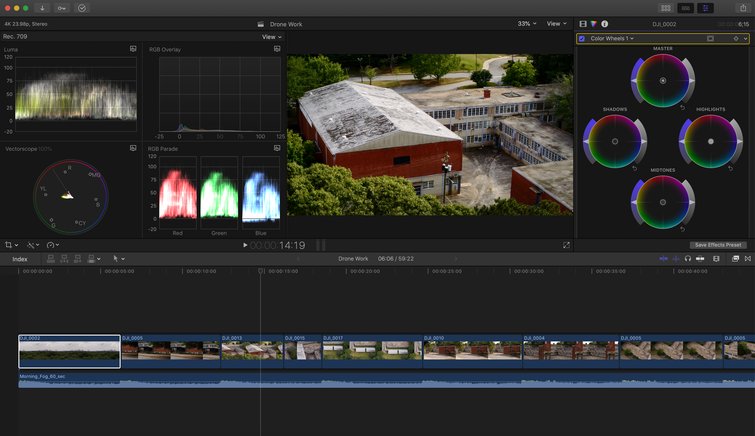
Task: Show the video inspector filmstrip icon
Action: (584, 23)
